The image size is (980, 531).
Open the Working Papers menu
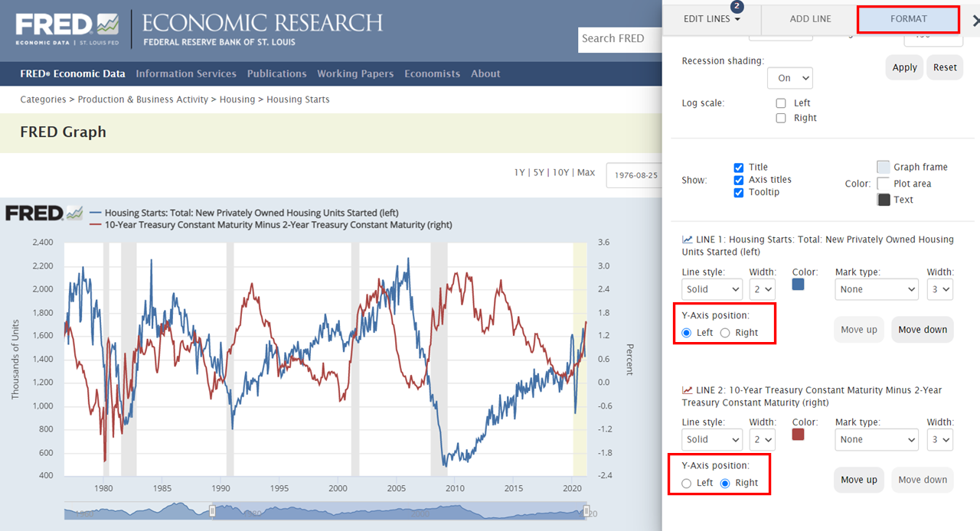tap(355, 74)
